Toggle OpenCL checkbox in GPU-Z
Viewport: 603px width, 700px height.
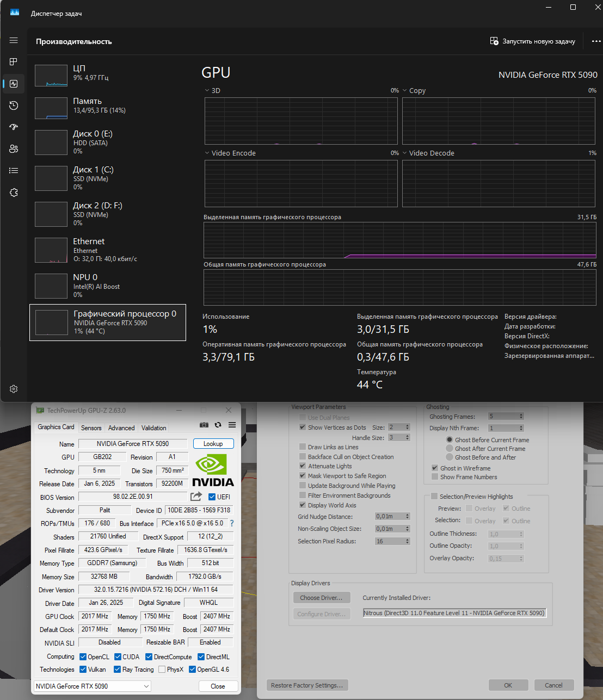click(83, 657)
